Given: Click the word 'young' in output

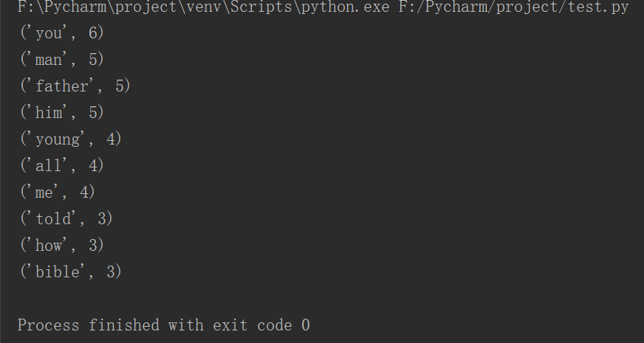Looking at the screenshot, I should click(58, 139).
